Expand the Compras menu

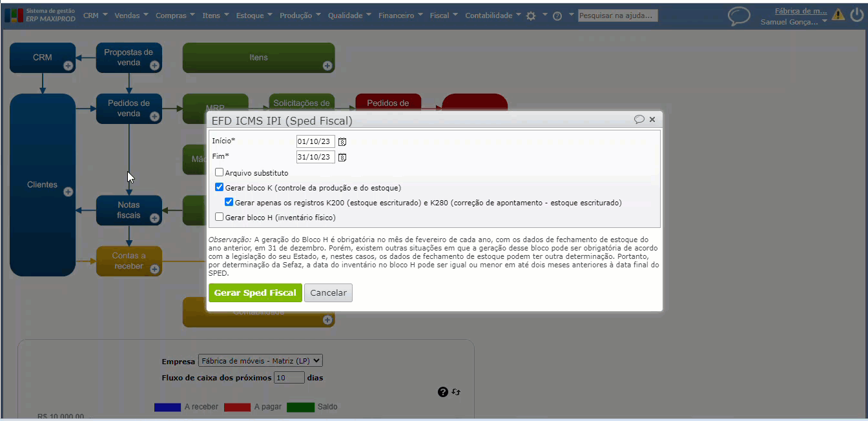(175, 15)
